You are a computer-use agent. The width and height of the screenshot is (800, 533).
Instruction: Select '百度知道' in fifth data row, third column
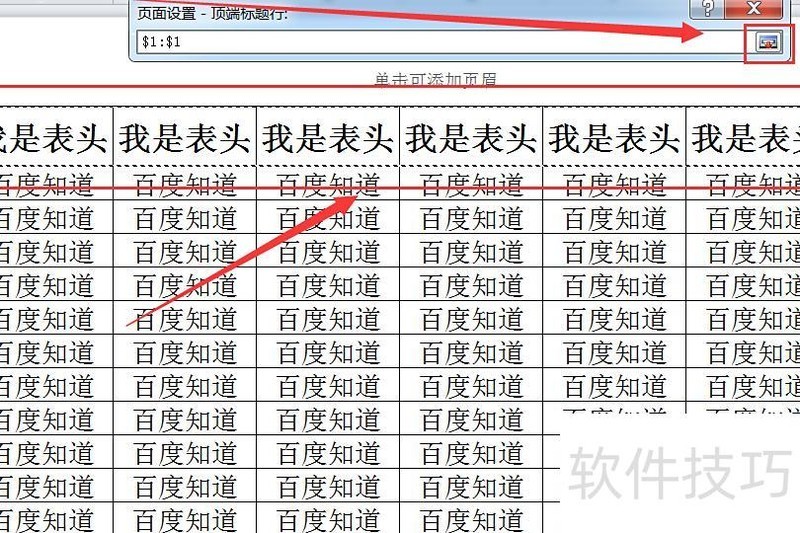point(328,319)
